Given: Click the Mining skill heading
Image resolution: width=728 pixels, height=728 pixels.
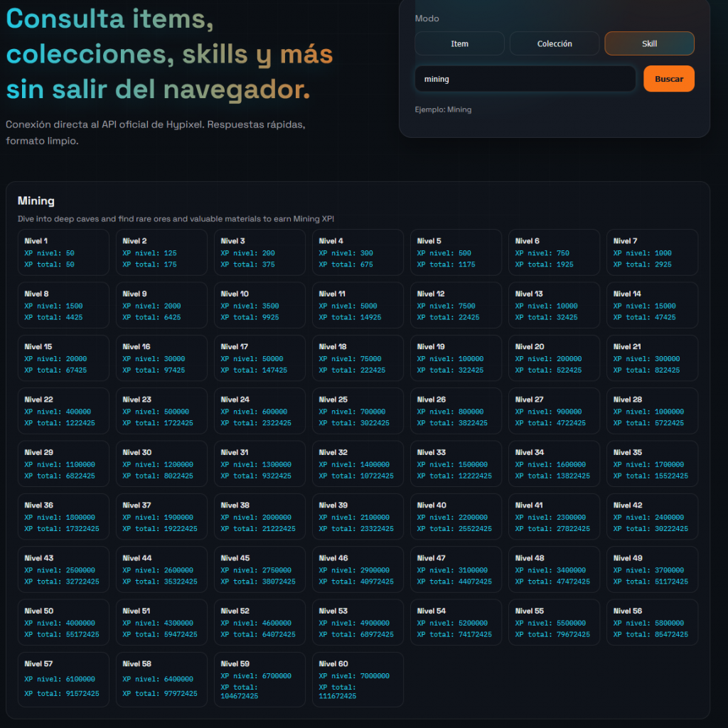Looking at the screenshot, I should (36, 201).
